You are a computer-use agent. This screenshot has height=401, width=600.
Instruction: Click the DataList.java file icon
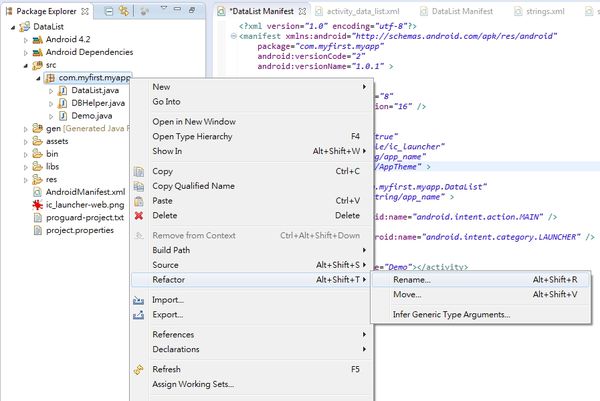click(63, 91)
